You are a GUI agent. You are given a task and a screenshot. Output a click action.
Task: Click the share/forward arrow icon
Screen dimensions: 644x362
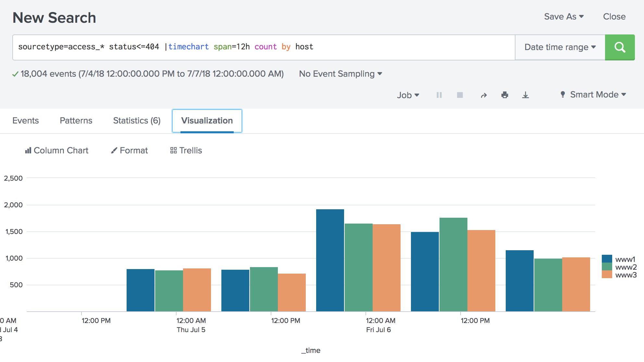(484, 94)
